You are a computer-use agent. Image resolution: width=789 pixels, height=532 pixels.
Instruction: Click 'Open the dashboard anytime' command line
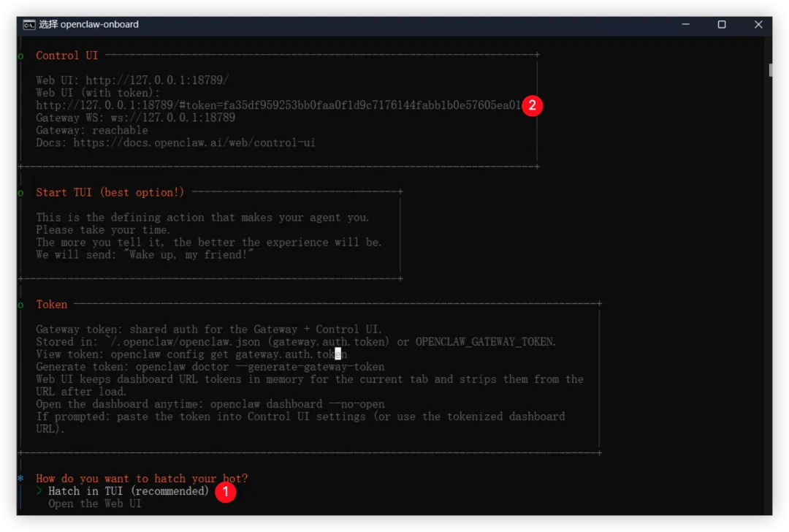click(x=210, y=404)
